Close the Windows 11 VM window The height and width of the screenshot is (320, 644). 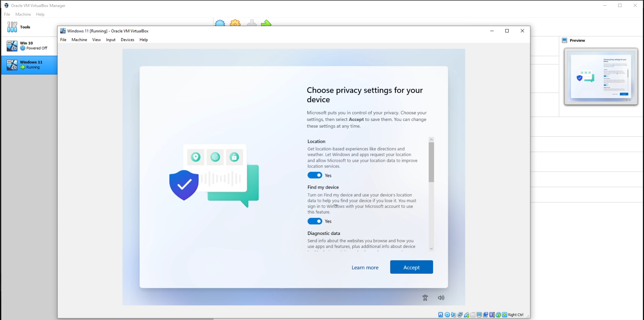(522, 31)
